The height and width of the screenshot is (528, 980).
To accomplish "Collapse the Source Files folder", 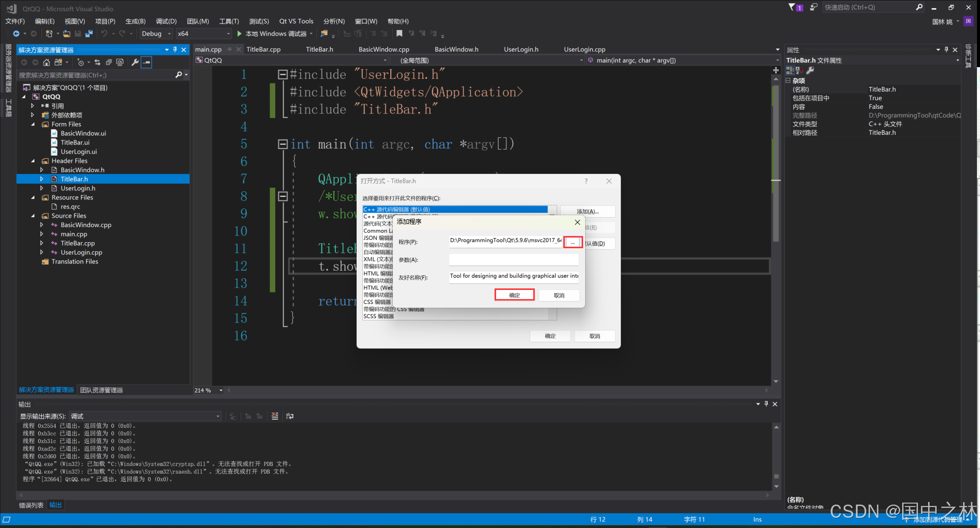I will pos(33,216).
